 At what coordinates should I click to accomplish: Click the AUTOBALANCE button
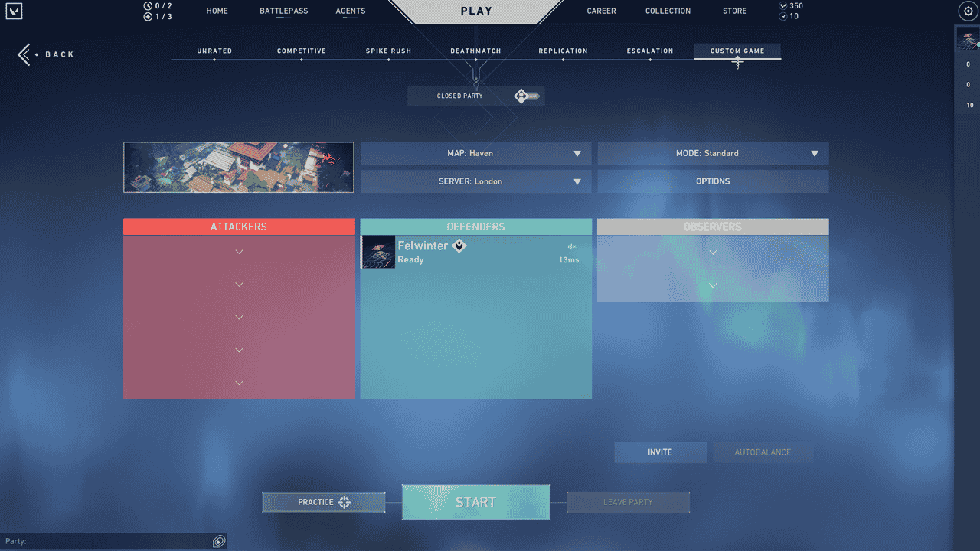[763, 452]
